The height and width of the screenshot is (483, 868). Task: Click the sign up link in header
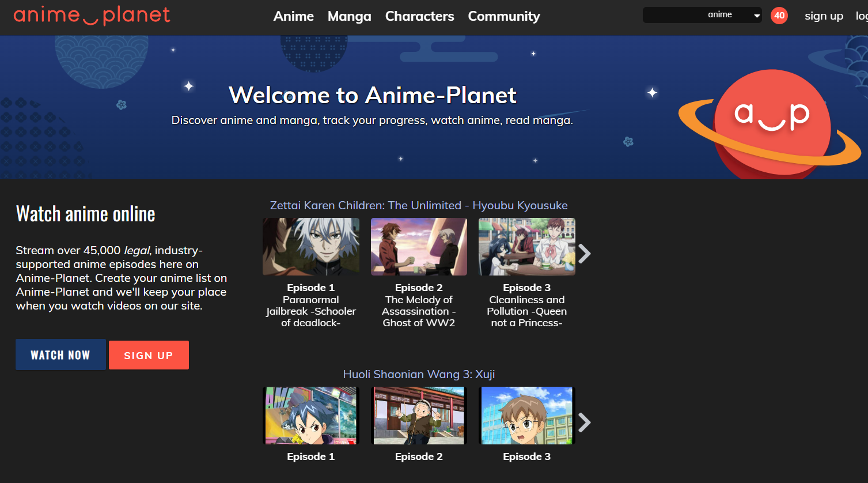pos(824,16)
